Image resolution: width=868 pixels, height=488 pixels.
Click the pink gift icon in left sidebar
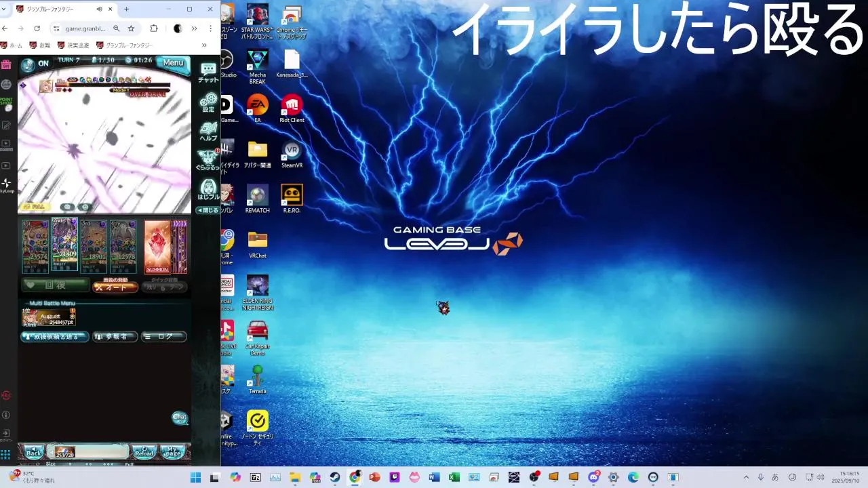[6, 65]
